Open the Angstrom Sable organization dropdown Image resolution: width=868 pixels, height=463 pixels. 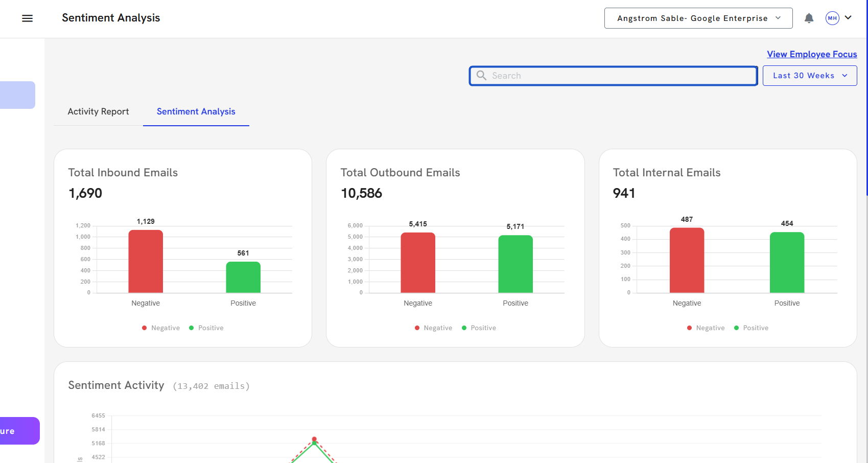[x=698, y=18]
